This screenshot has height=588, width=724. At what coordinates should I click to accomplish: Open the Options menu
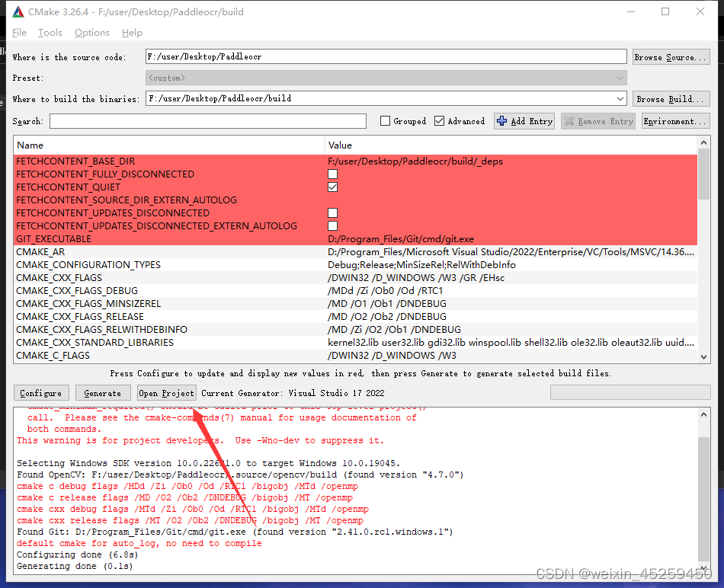[x=91, y=32]
